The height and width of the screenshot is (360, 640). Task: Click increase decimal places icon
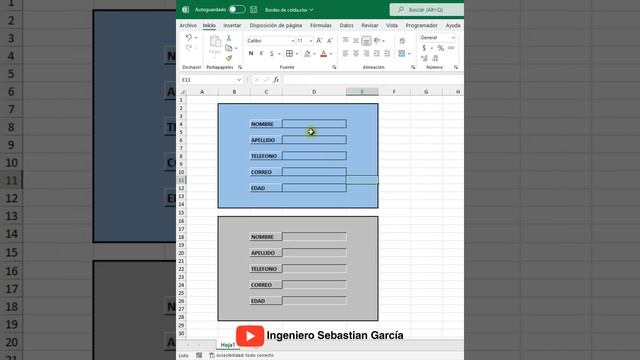coord(424,58)
